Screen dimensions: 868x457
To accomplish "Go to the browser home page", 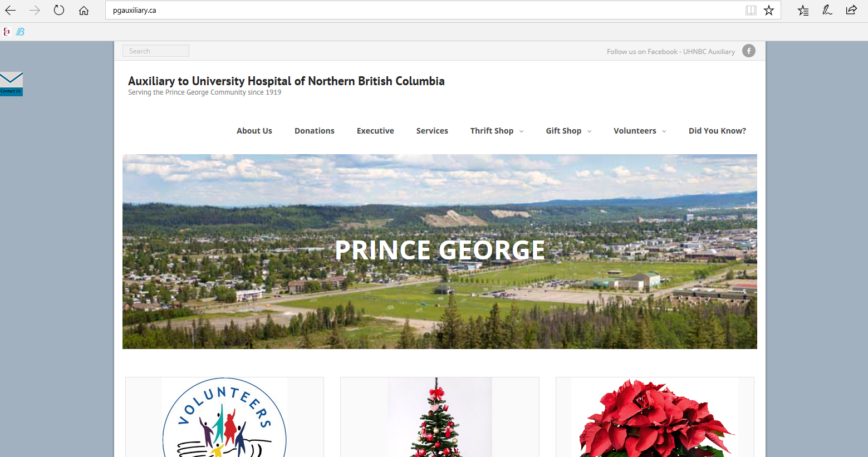I will pos(84,10).
